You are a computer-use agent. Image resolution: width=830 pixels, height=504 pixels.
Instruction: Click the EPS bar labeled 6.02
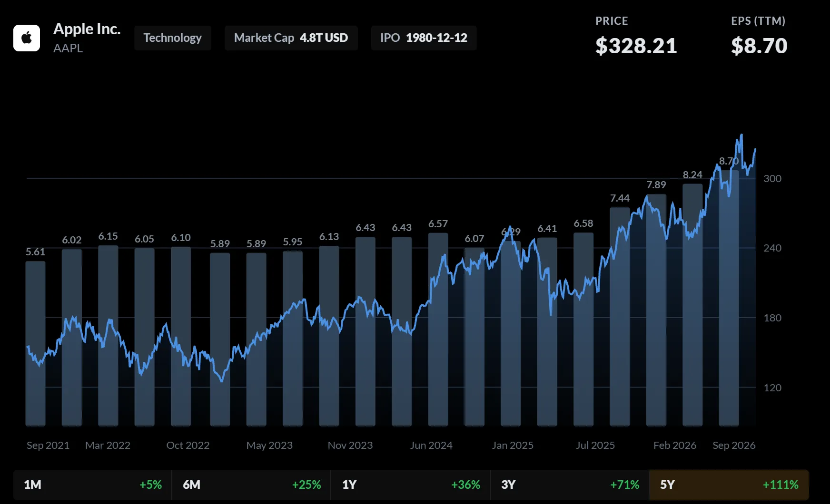[x=72, y=338]
